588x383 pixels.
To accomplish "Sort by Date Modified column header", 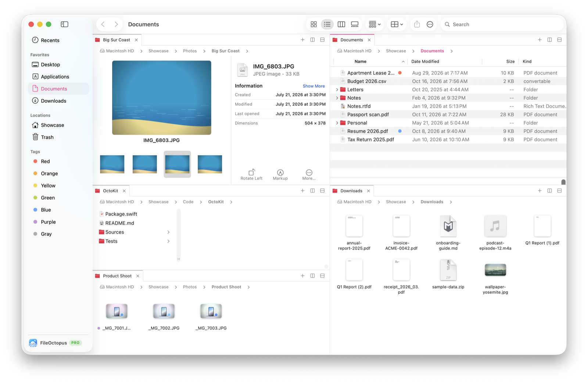I will pos(445,61).
